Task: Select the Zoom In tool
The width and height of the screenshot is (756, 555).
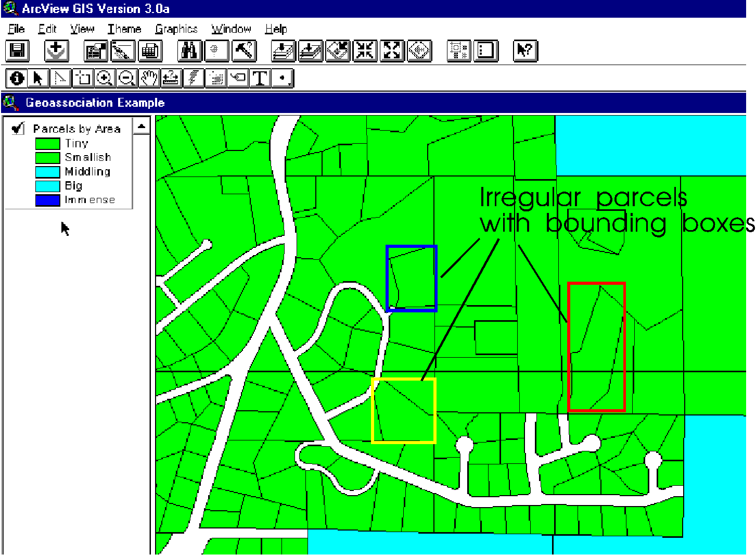Action: 105,78
